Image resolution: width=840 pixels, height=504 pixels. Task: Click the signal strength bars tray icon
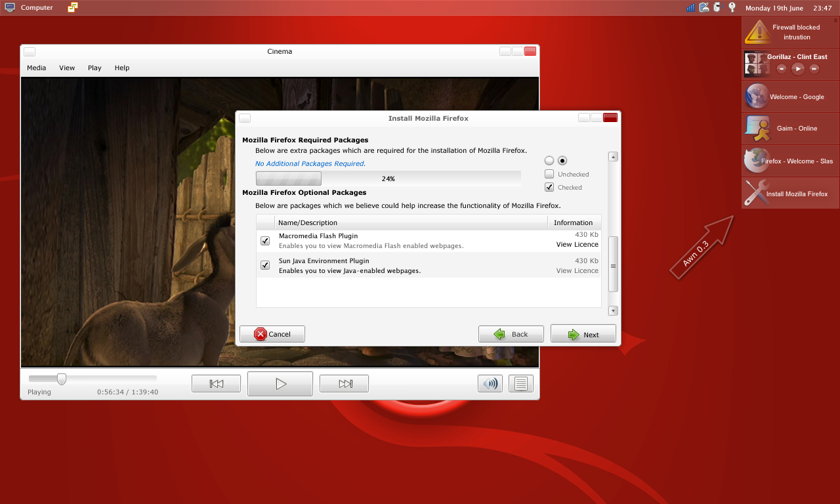tap(690, 8)
